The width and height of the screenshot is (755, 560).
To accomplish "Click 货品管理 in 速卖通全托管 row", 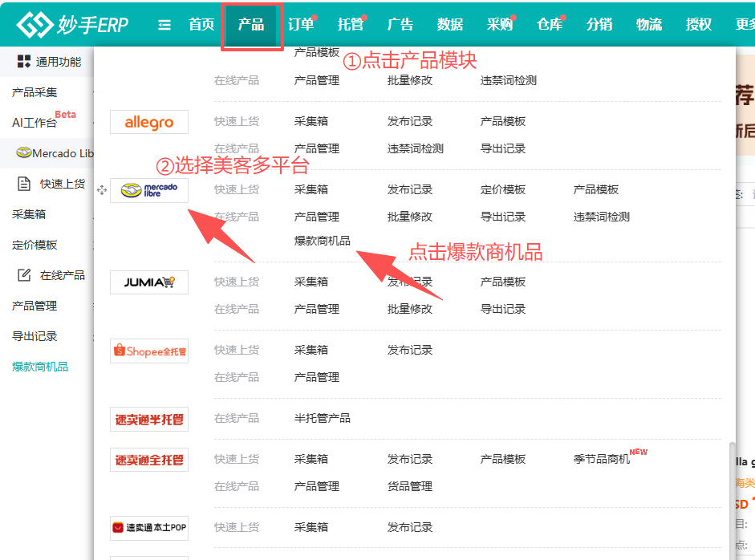I will [x=410, y=486].
